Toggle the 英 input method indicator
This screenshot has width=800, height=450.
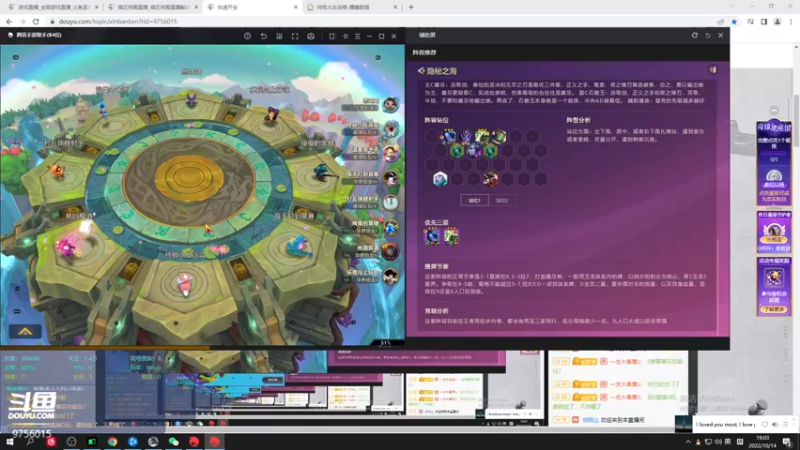point(728,442)
